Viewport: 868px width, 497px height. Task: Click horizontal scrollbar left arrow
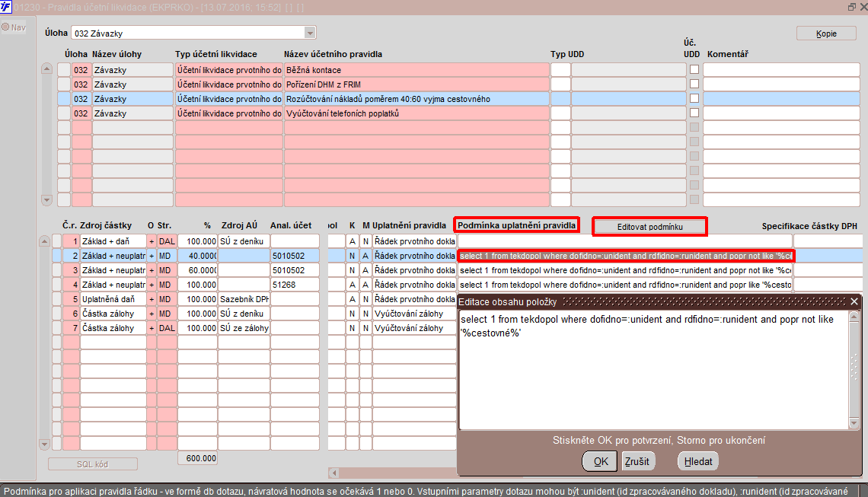(333, 473)
